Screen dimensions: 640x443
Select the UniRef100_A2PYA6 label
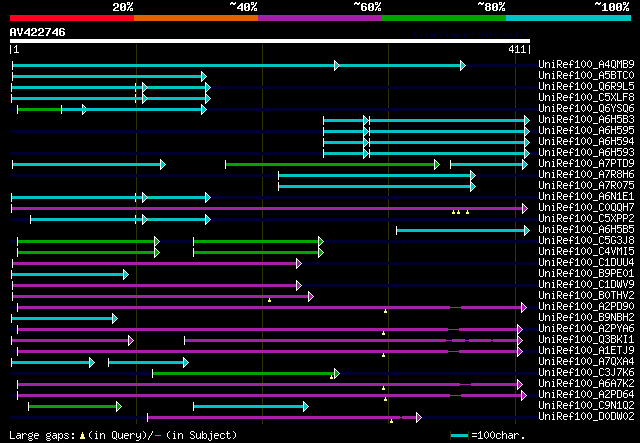586,329
